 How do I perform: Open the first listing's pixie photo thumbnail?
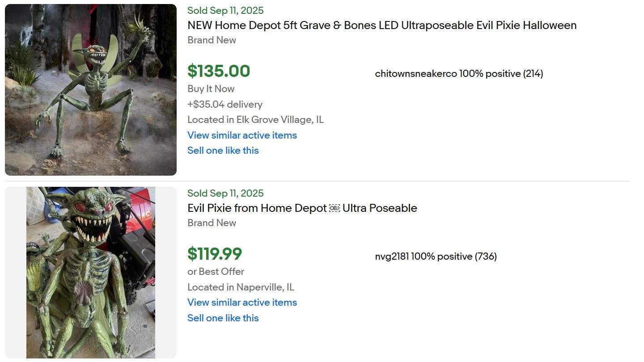click(90, 89)
